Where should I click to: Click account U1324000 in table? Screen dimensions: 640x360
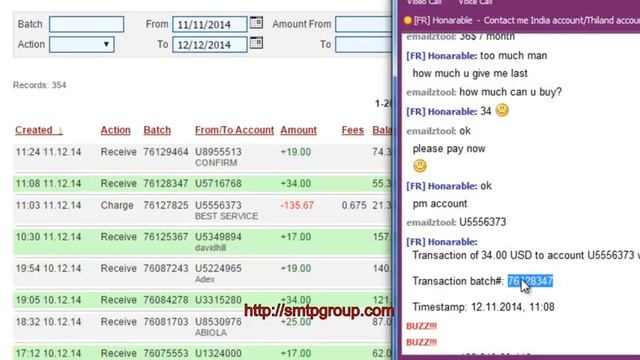[x=218, y=353]
